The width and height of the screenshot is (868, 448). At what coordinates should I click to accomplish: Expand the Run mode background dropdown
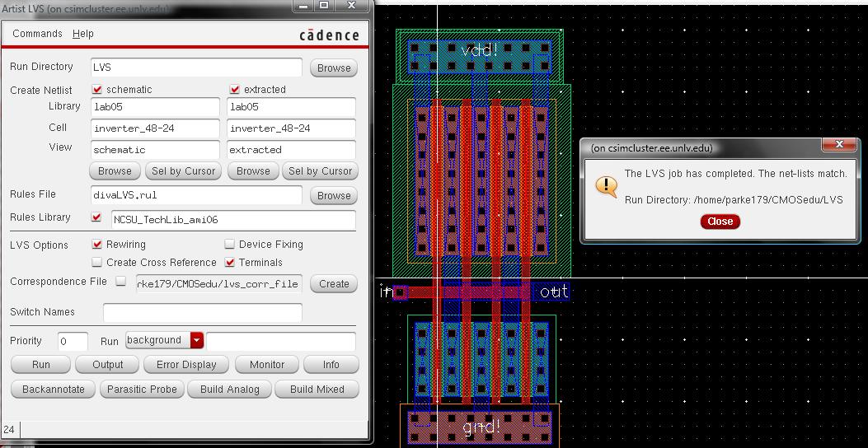[196, 340]
